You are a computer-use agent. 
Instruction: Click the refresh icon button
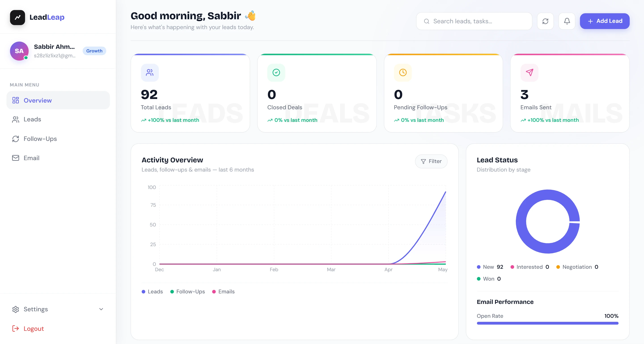point(545,21)
